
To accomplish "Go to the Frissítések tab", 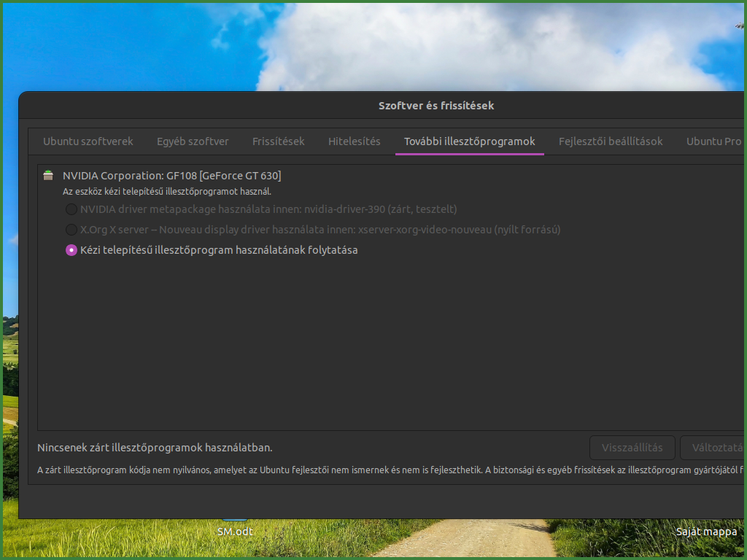I will coord(278,141).
